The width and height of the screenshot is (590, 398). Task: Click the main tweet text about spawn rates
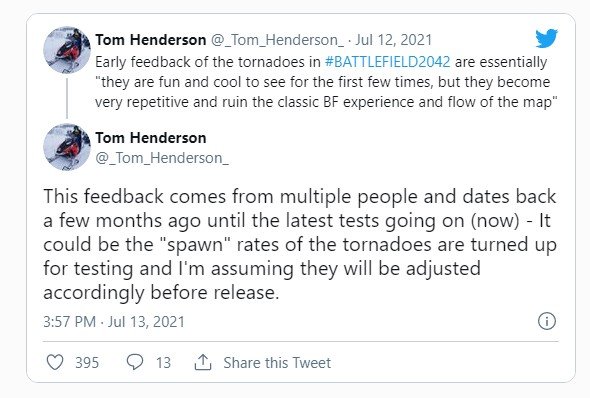pos(300,245)
